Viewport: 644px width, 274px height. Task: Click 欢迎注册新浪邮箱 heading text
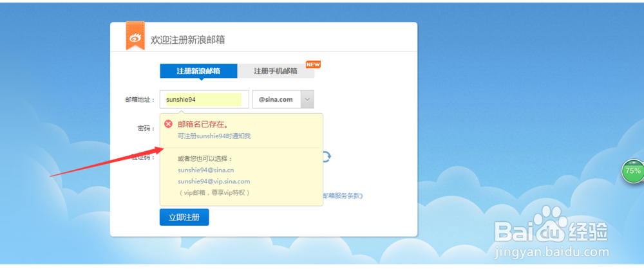pyautogui.click(x=187, y=40)
